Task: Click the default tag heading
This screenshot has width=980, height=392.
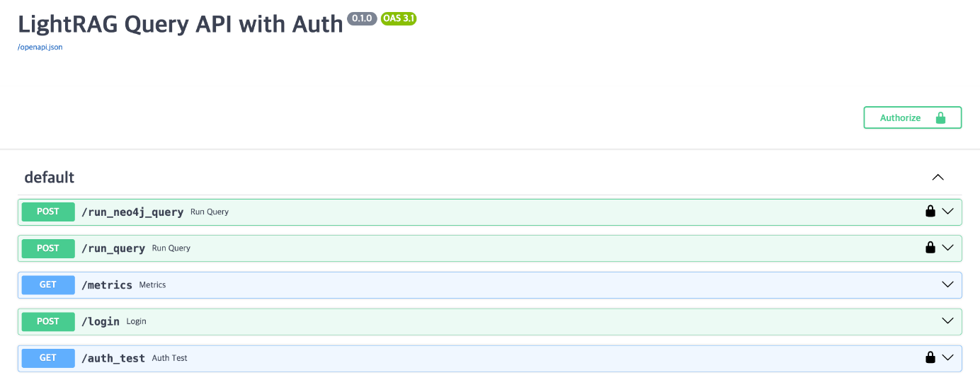Action: [50, 177]
